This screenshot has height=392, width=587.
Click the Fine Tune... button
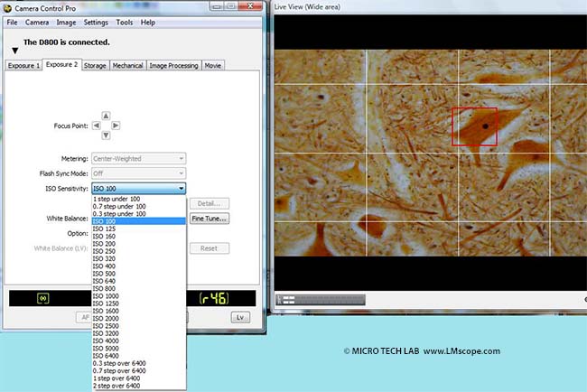210,219
